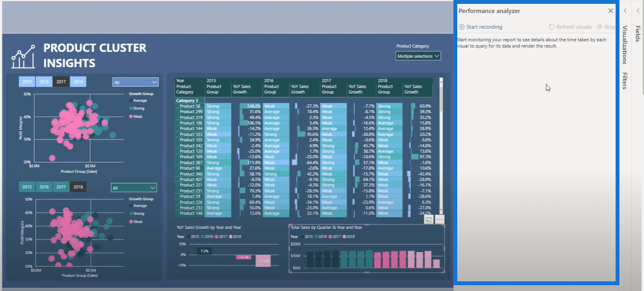The width and height of the screenshot is (644, 291).
Task: Click the matrix vertical scrollbar
Action: (x=441, y=147)
